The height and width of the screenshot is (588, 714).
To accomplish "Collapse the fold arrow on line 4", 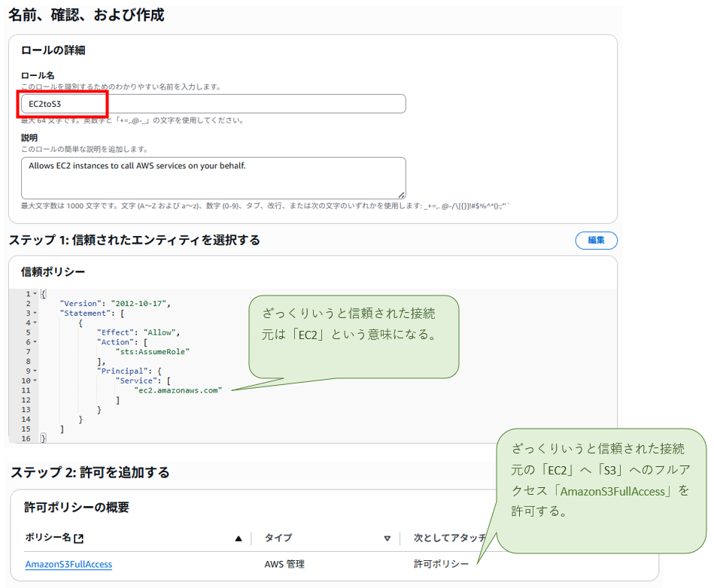I will coord(35,323).
